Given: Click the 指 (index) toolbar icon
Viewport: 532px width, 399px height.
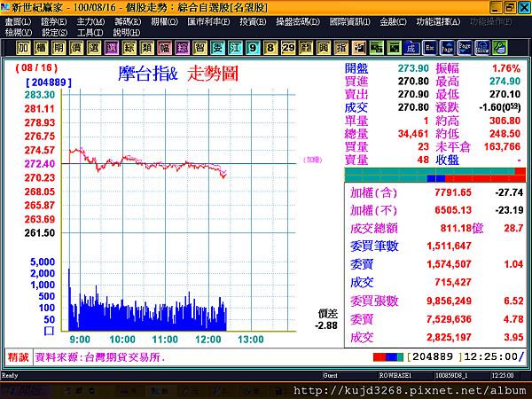Looking at the screenshot, I should [341, 48].
